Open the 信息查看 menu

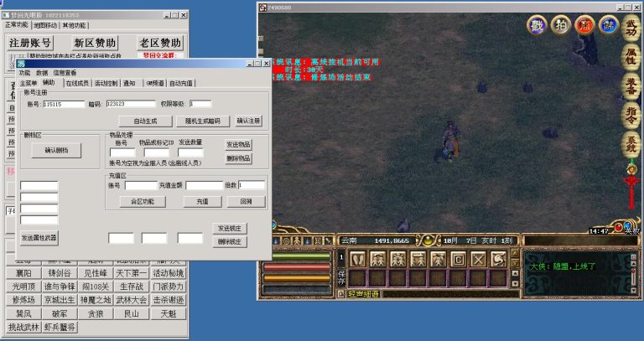coord(65,73)
